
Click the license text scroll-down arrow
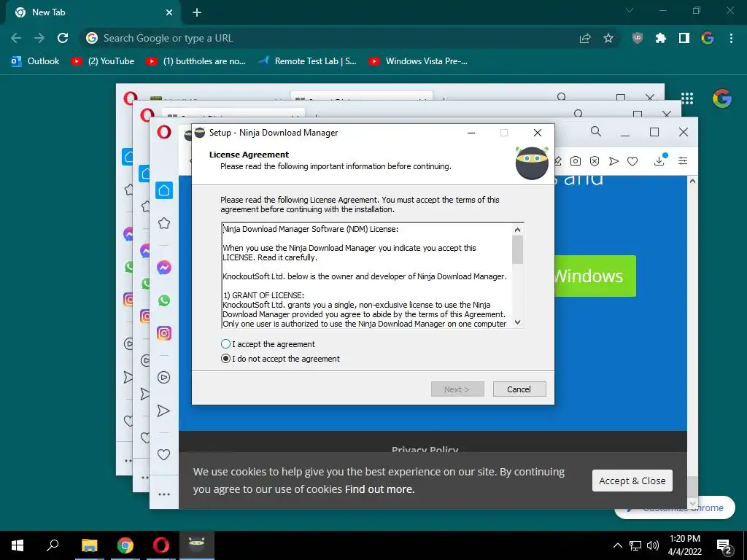(x=518, y=322)
